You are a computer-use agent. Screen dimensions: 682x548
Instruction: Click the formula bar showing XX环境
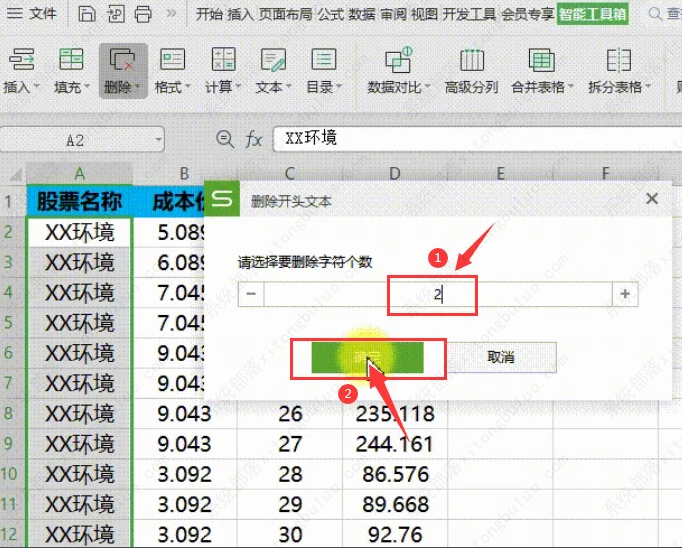tap(477, 139)
